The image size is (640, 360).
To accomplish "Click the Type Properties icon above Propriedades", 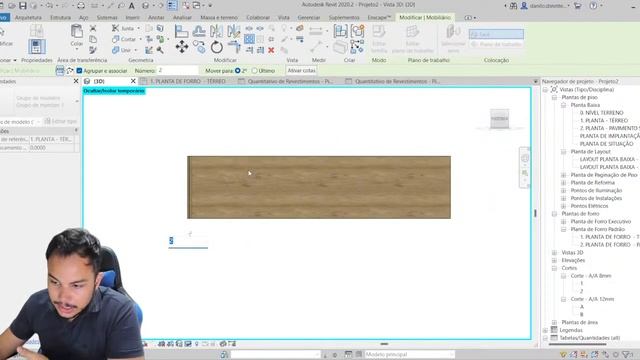I will pyautogui.click(x=37, y=31).
